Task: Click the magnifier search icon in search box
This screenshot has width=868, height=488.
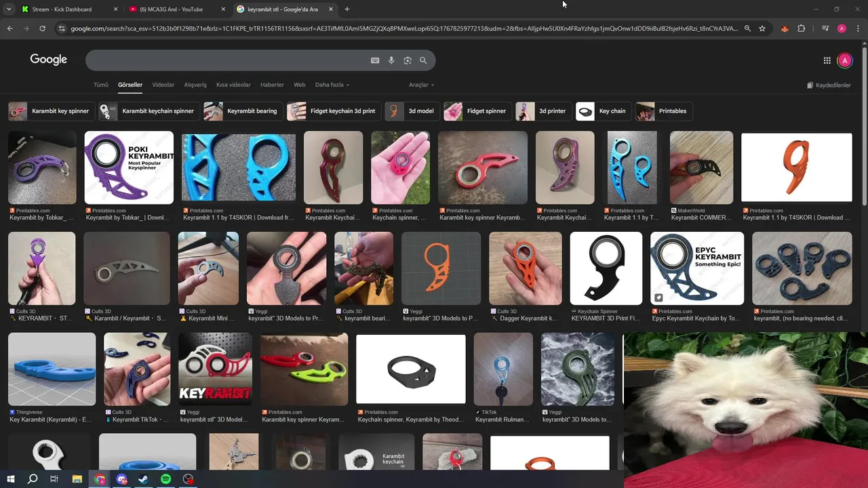Action: point(423,60)
